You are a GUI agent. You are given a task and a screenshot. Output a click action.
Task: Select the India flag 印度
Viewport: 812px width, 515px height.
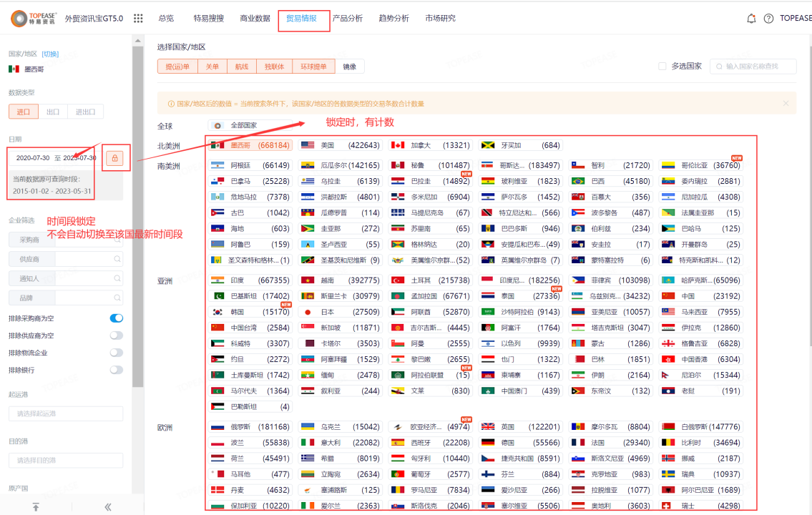250,280
